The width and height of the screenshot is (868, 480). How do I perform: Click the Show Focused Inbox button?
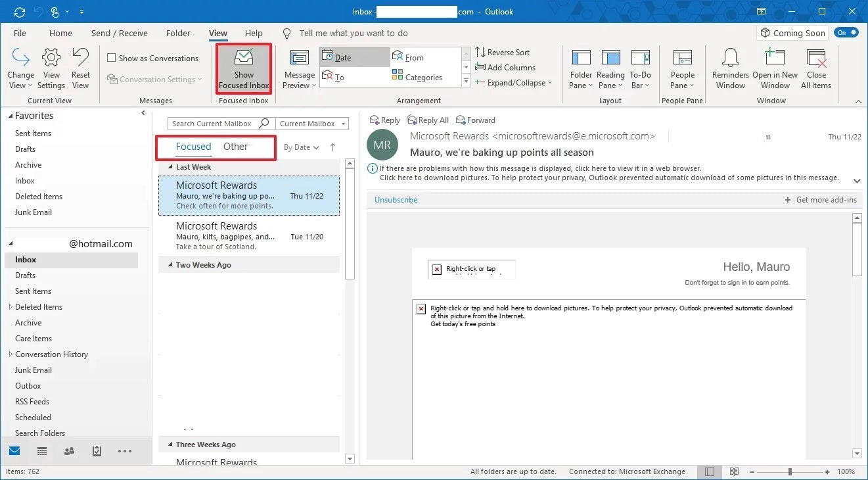pos(244,69)
